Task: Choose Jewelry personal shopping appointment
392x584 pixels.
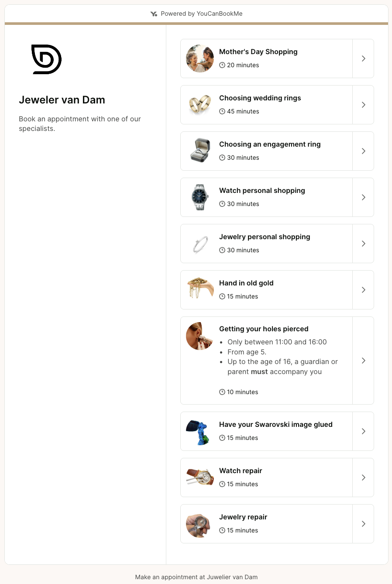Action: coord(265,237)
